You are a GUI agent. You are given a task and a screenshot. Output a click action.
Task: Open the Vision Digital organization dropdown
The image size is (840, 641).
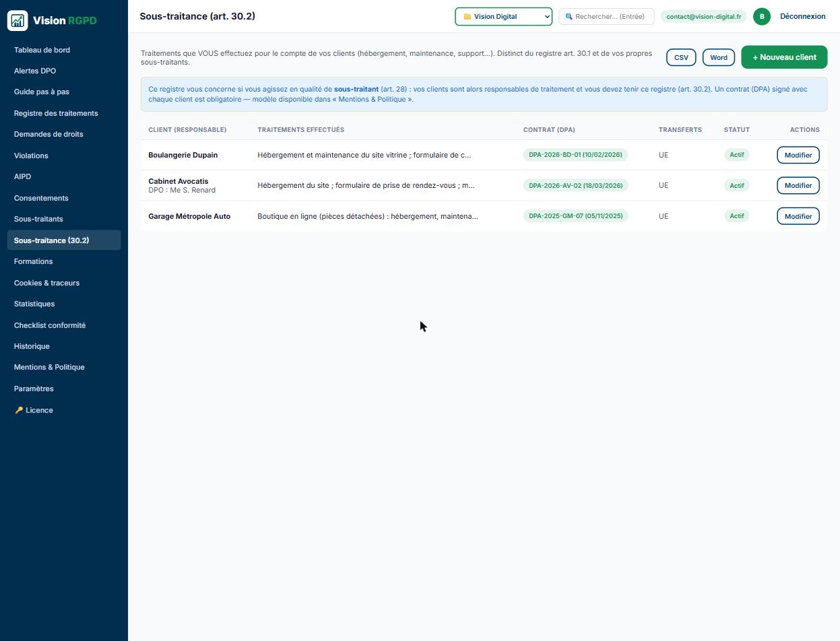coord(504,16)
